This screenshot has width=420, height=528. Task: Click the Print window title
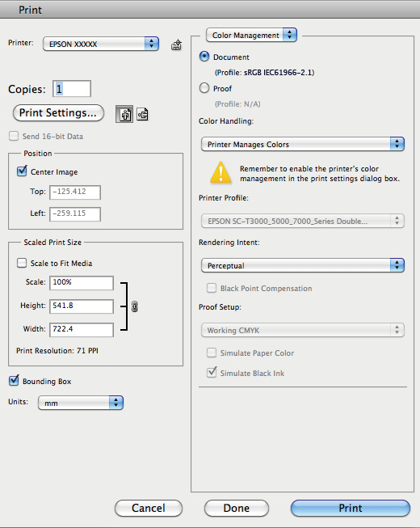[30, 10]
